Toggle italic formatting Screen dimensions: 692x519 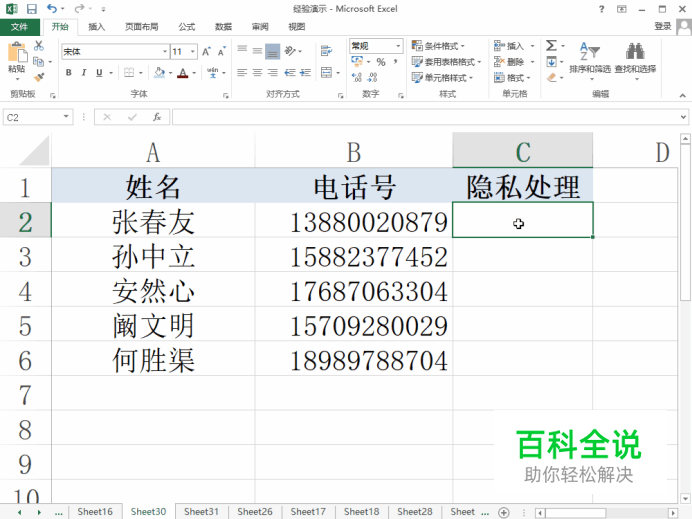tap(83, 72)
